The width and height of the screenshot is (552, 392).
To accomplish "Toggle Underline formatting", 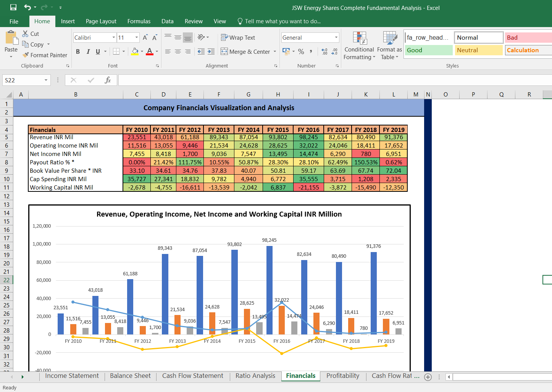I will coord(98,51).
